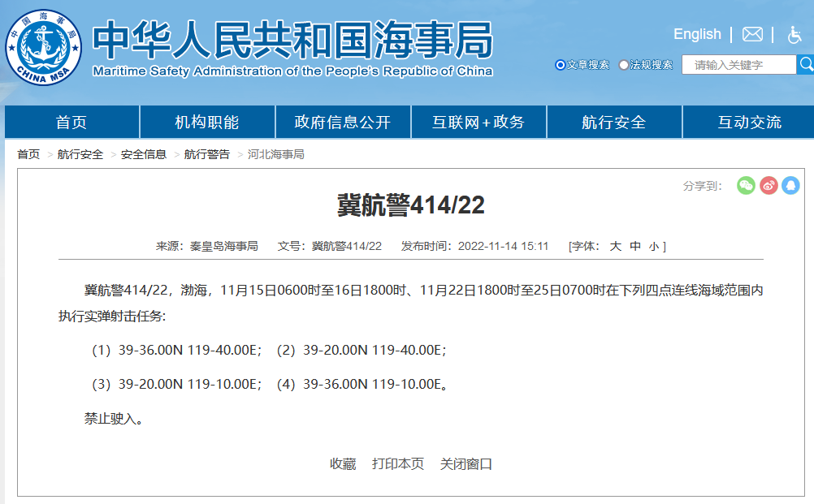
Task: Click the search magnifier button
Action: (x=806, y=64)
